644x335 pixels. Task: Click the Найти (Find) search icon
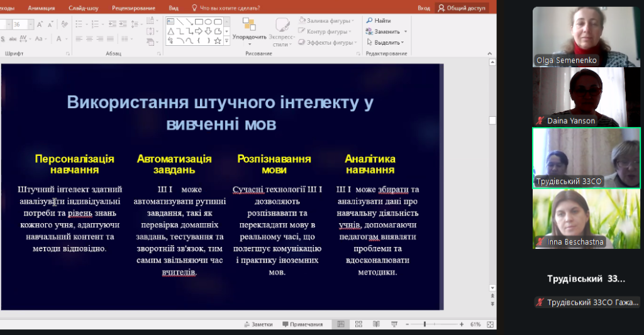tap(370, 21)
